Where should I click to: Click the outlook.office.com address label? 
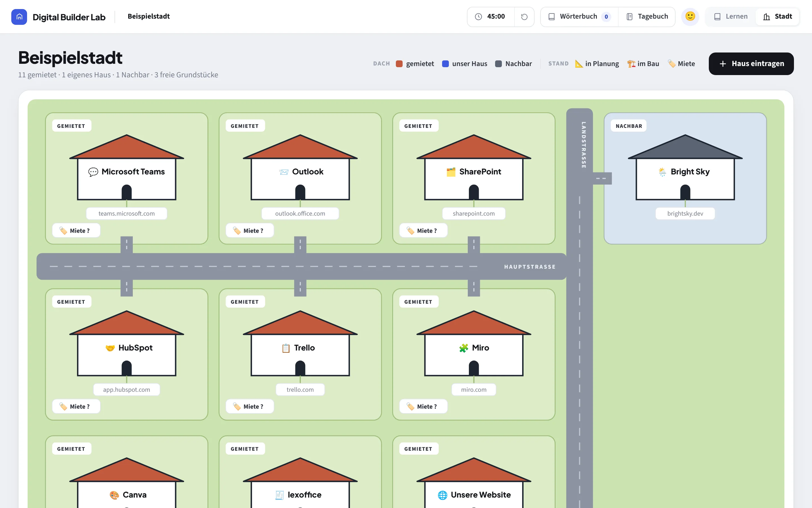point(300,214)
